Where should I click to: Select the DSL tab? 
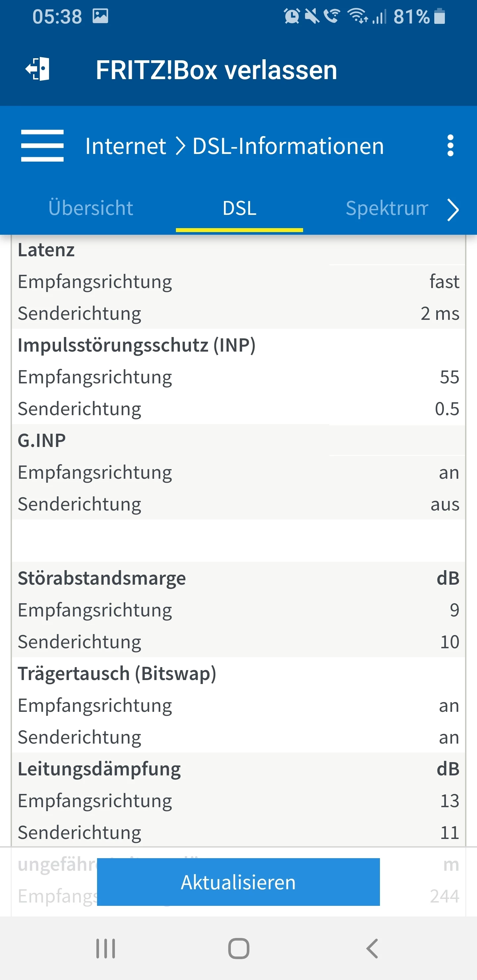[x=239, y=208]
